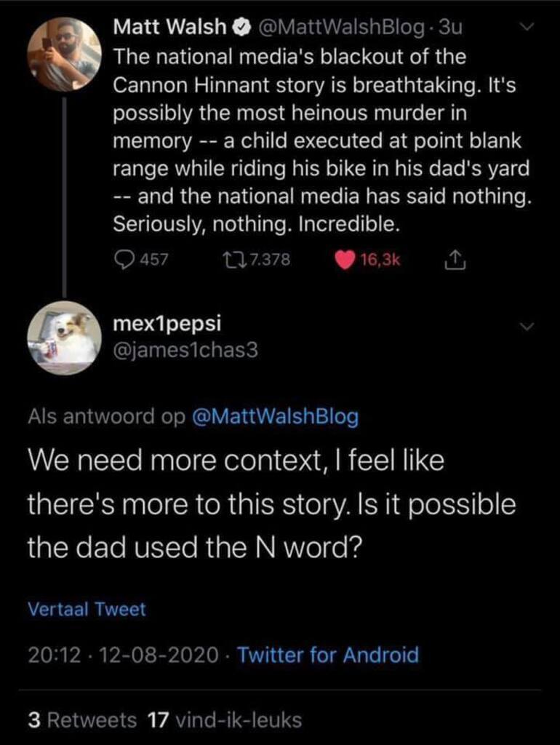Image resolution: width=560 pixels, height=745 pixels.
Task: Open the @james1chas3 handle
Action: click(x=185, y=351)
